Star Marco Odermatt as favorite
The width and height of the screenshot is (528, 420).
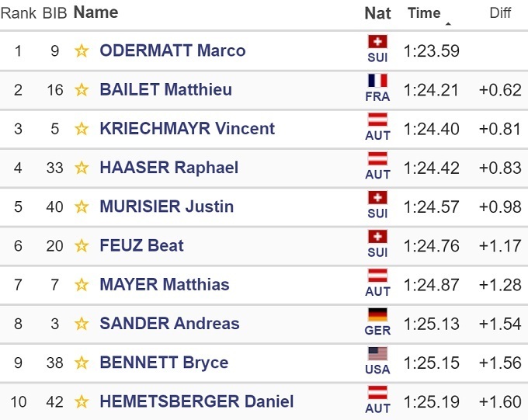tap(82, 51)
